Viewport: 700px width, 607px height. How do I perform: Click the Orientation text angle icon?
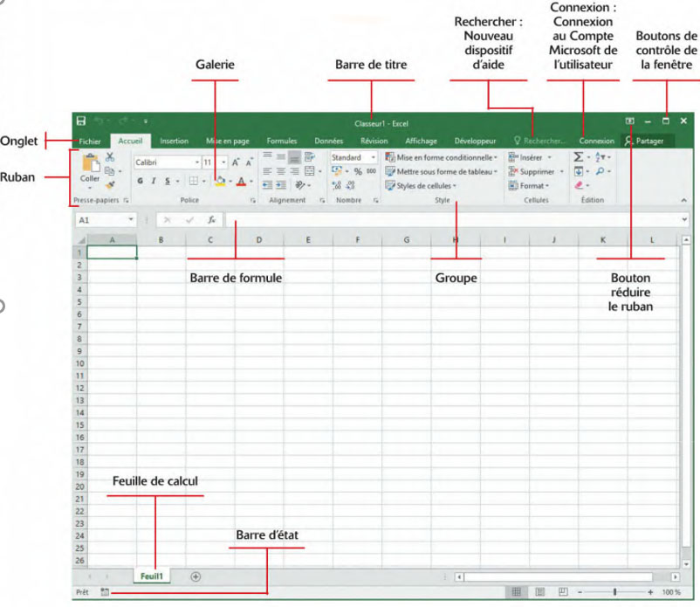click(x=300, y=185)
